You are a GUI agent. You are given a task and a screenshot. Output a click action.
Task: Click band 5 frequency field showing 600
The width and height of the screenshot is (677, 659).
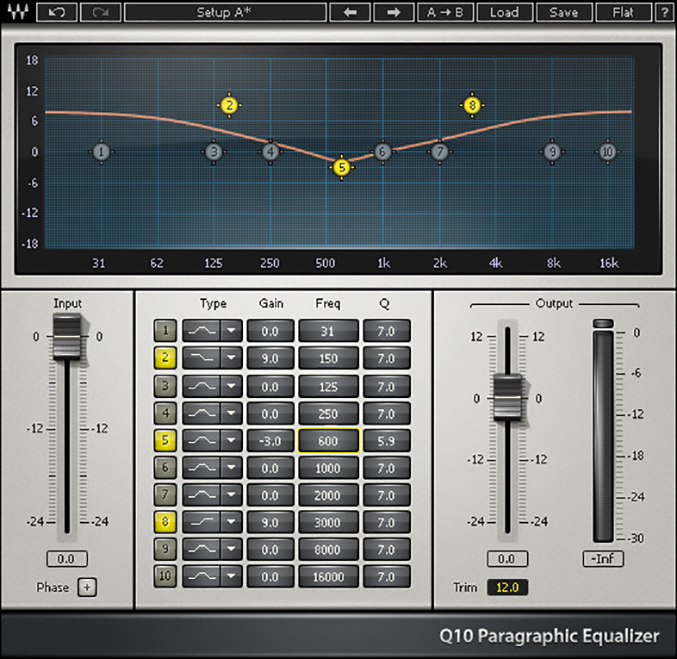coord(328,440)
